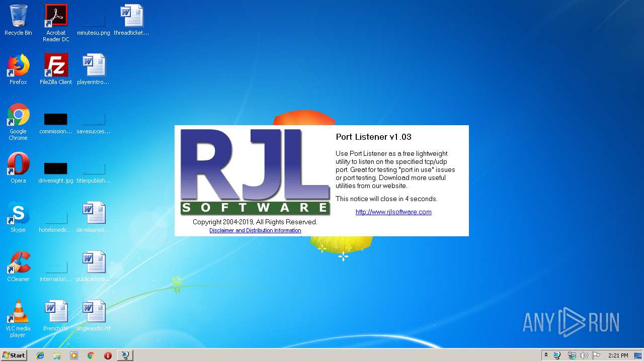Click the volume speaker tray icon
Image resolution: width=644 pixels, height=362 pixels.
pyautogui.click(x=584, y=355)
